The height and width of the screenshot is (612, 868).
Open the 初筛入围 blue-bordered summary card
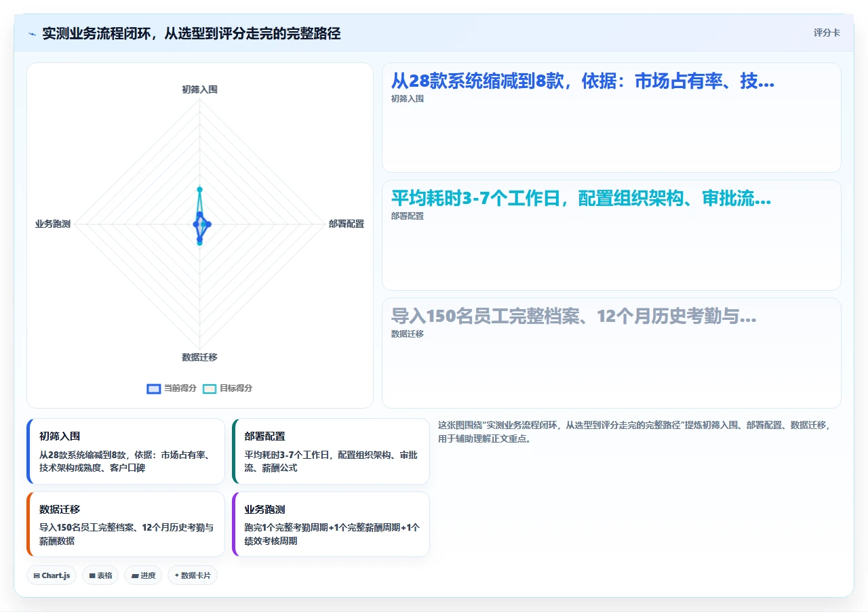[125, 451]
